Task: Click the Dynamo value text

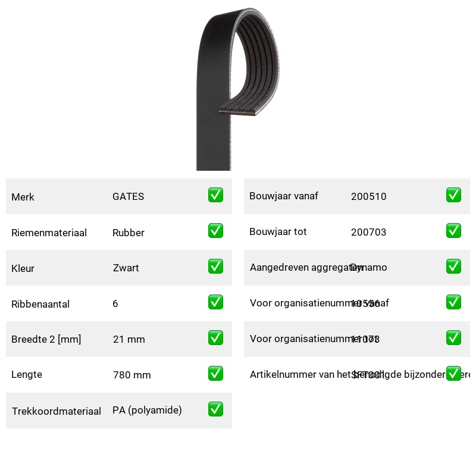Action: pyautogui.click(x=369, y=267)
